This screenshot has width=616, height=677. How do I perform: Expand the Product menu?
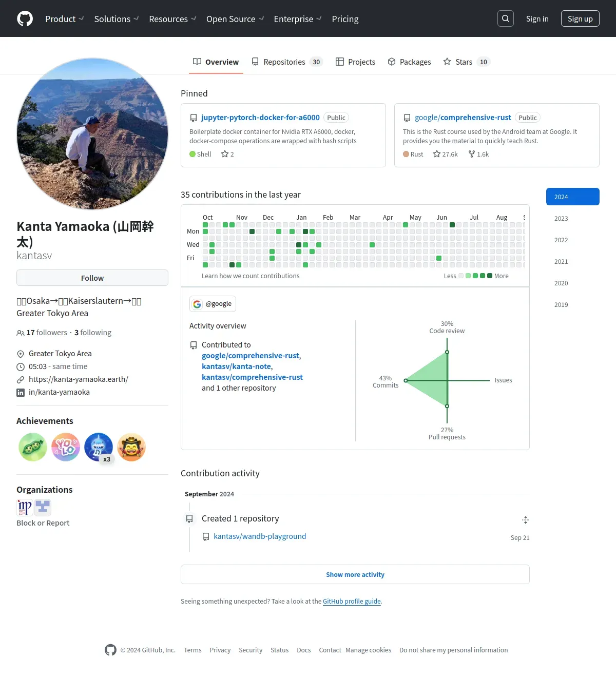(x=64, y=18)
